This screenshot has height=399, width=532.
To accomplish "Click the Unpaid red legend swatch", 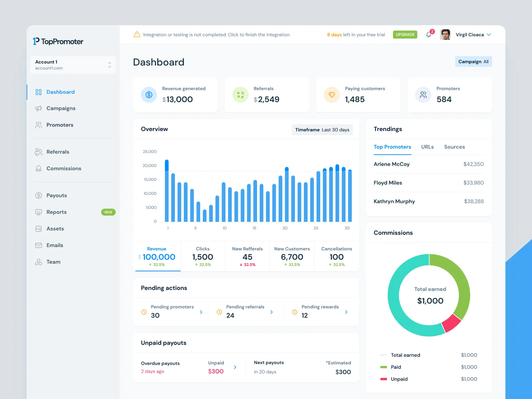I will click(x=384, y=379).
